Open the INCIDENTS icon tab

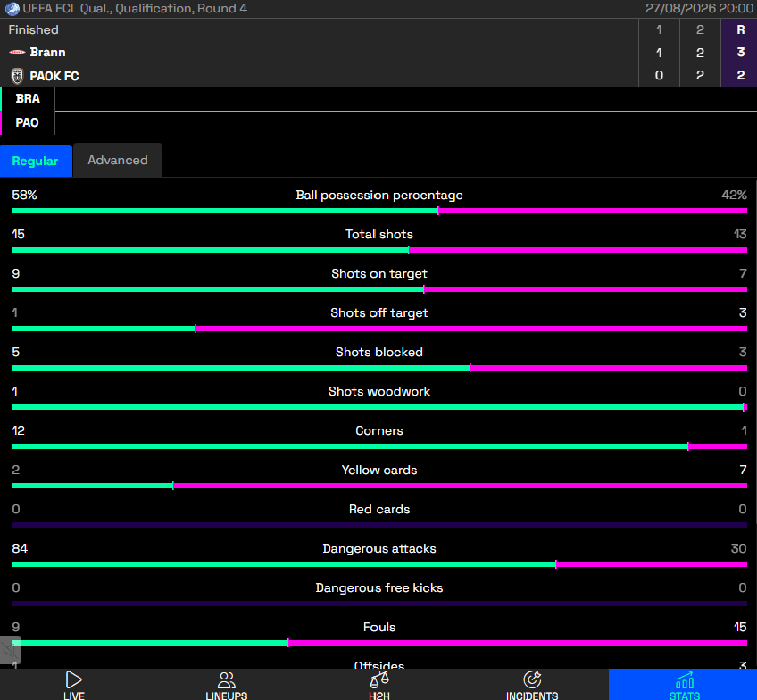click(x=531, y=685)
